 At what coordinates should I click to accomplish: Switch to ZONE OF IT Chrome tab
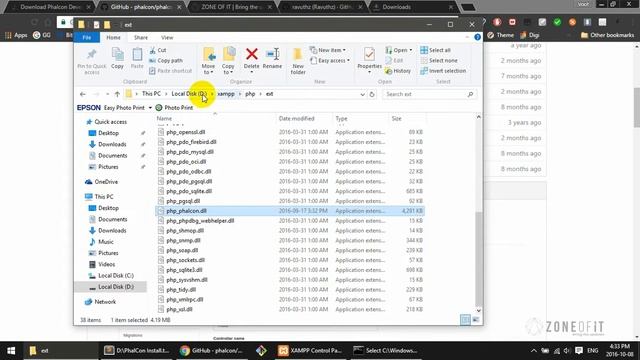231,7
